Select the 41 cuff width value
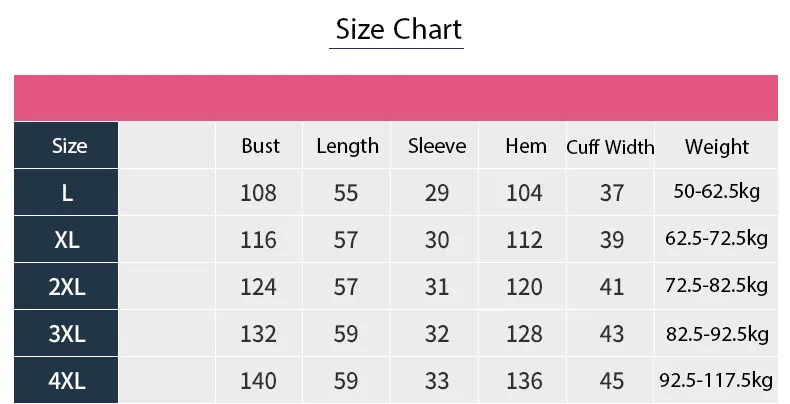Screen dimensions: 790x404 (x=612, y=288)
